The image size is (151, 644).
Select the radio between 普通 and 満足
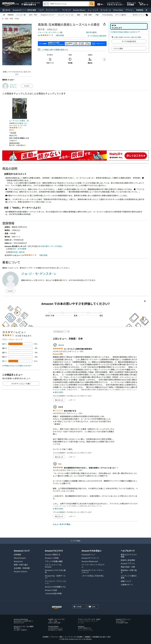[88, 313]
